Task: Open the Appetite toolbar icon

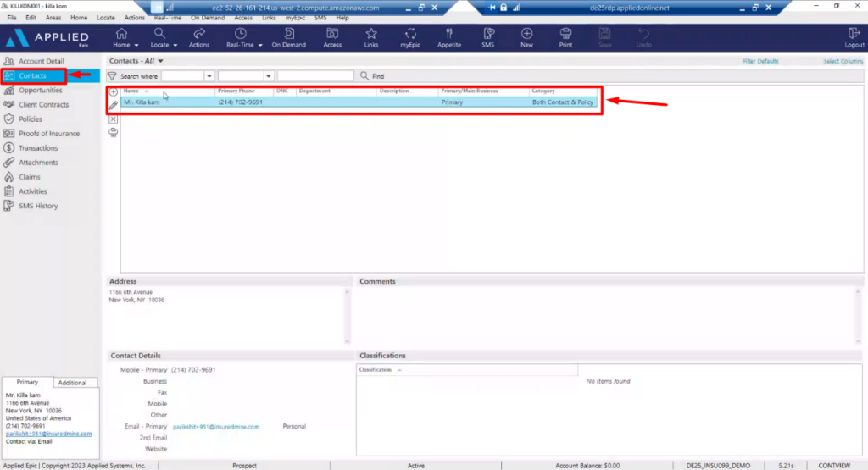Action: (x=449, y=34)
